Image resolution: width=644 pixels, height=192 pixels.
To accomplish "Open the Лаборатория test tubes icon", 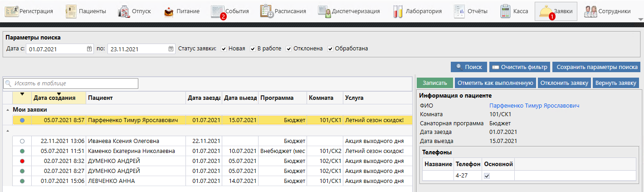I will pos(398,11).
